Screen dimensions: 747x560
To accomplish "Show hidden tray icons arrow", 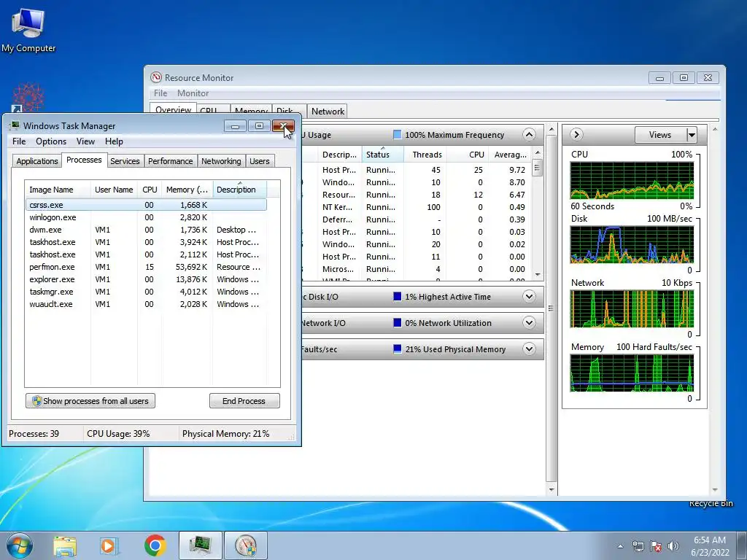I will click(620, 546).
